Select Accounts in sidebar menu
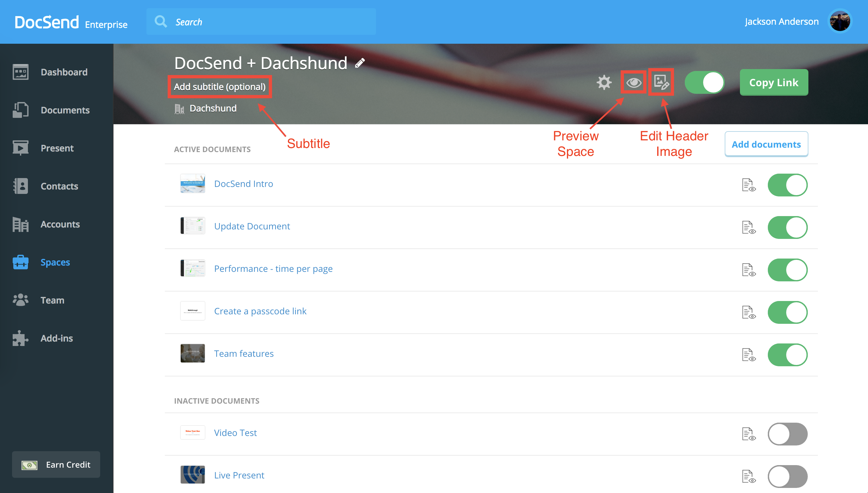This screenshot has height=493, width=868. (x=60, y=224)
